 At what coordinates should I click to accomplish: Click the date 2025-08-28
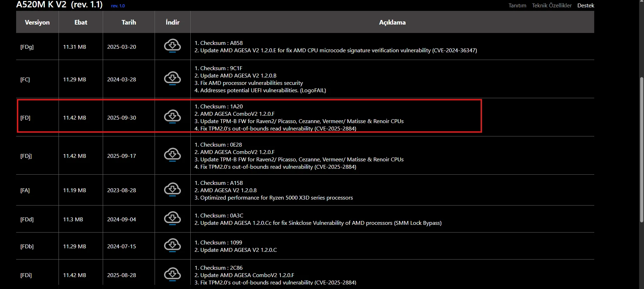pos(122,275)
